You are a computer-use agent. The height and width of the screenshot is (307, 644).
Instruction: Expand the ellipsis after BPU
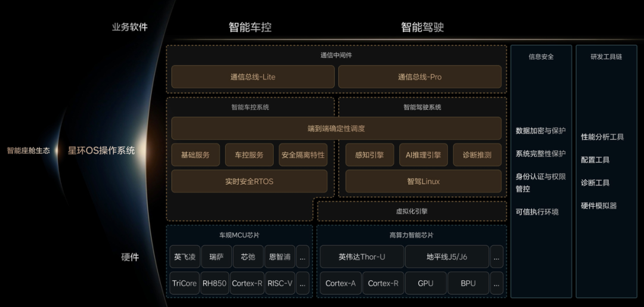(497, 283)
